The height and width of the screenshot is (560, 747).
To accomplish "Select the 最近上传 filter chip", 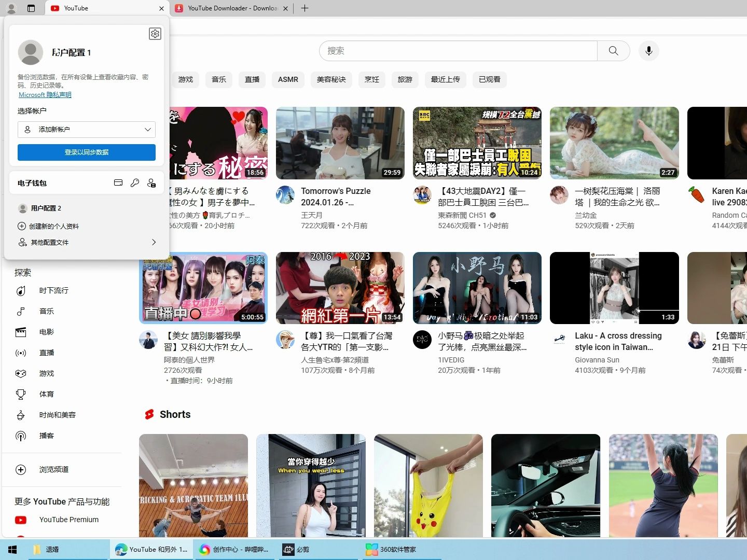I will (446, 79).
